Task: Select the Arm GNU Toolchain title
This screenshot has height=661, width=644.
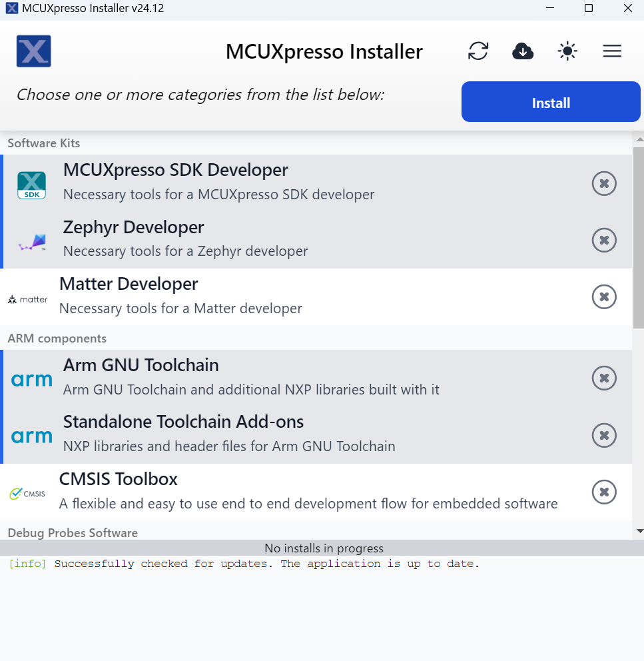Action: point(141,365)
